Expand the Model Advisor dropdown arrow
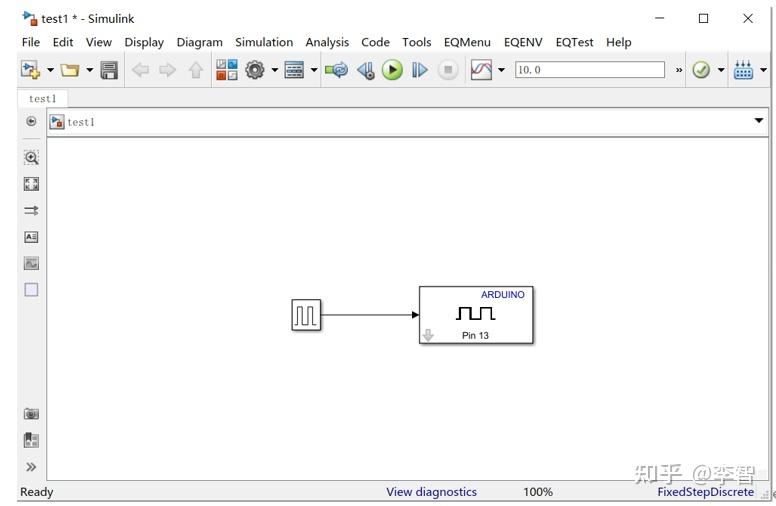Screen dimensions: 776x506 [x=721, y=70]
